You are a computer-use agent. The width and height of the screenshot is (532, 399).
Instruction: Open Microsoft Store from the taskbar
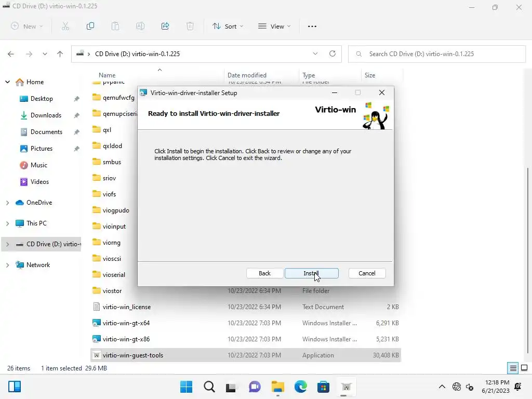(323, 387)
